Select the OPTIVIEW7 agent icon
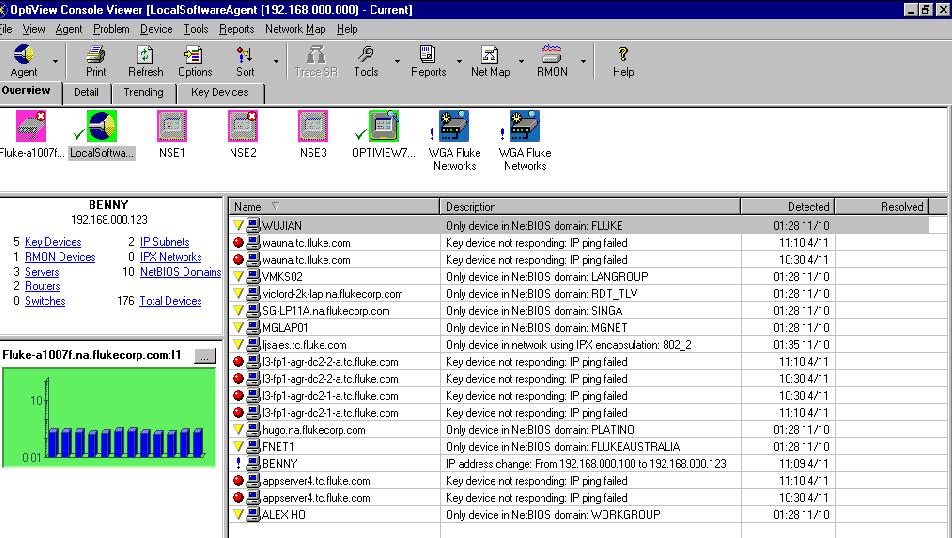This screenshot has width=952, height=538. [x=383, y=126]
